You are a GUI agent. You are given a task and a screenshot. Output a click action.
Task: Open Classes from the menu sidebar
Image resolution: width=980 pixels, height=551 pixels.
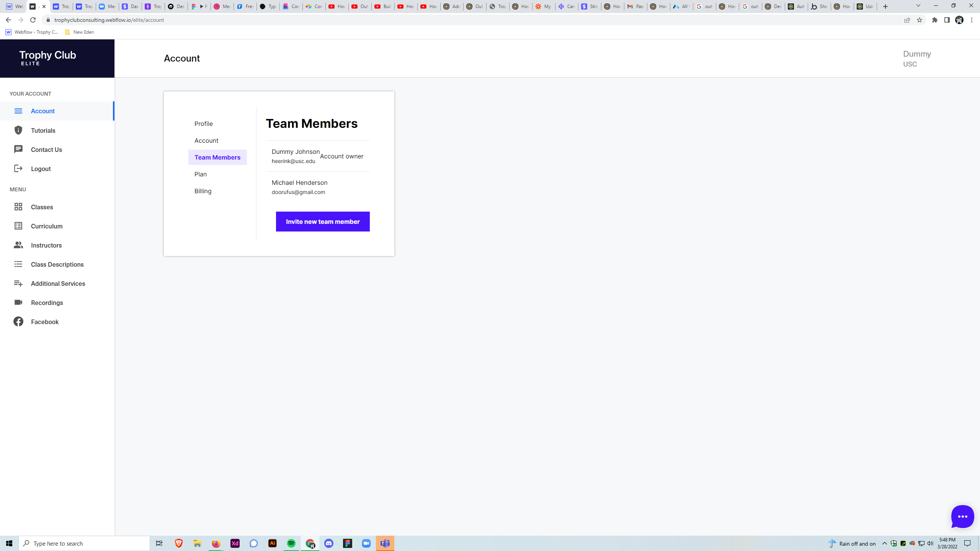[x=42, y=207]
